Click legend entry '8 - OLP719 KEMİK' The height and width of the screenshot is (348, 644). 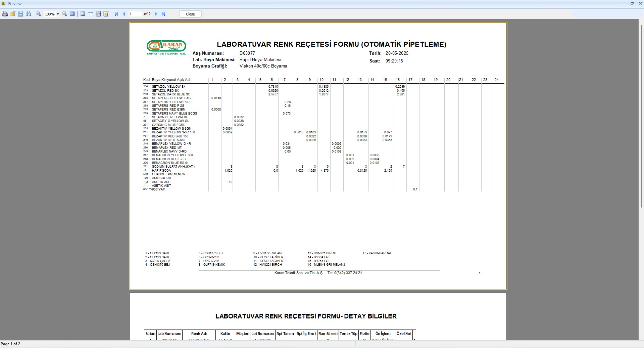(212, 265)
